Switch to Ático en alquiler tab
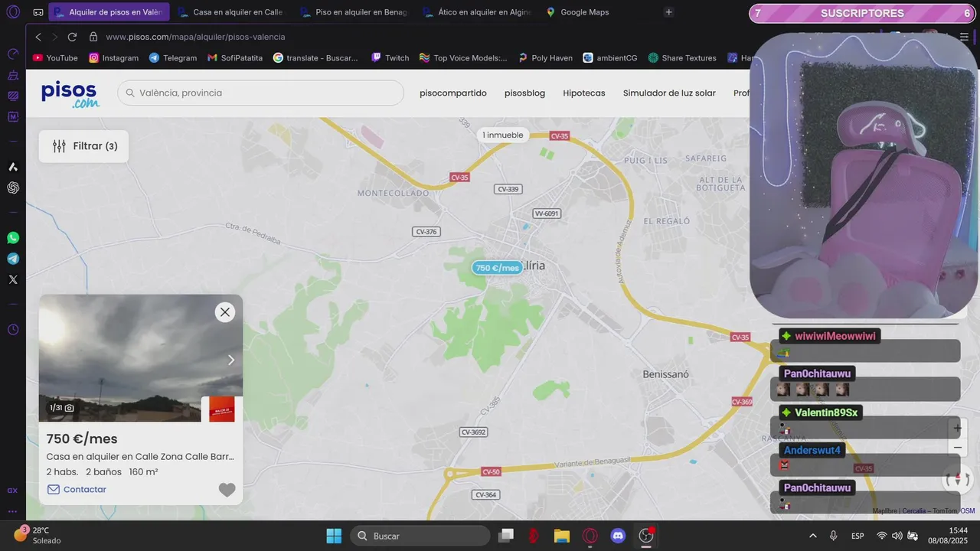Viewport: 980px width, 551px height. pyautogui.click(x=477, y=12)
